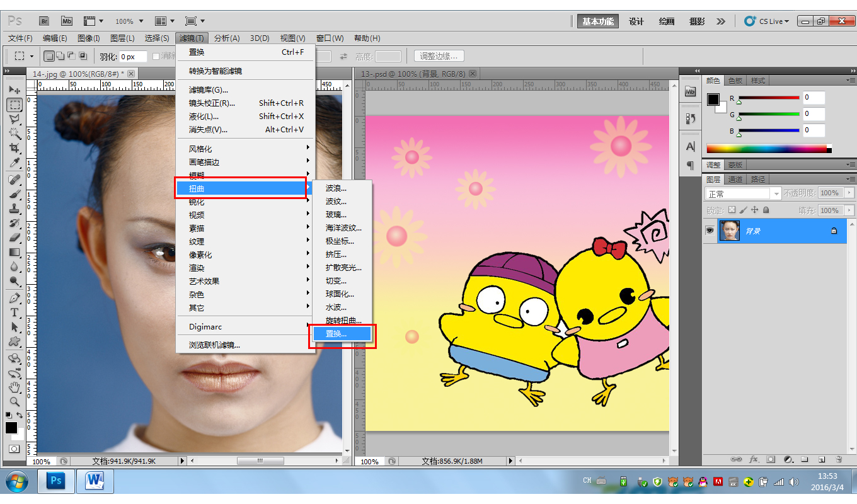Open the 正常 blend mode dropdown

(743, 193)
